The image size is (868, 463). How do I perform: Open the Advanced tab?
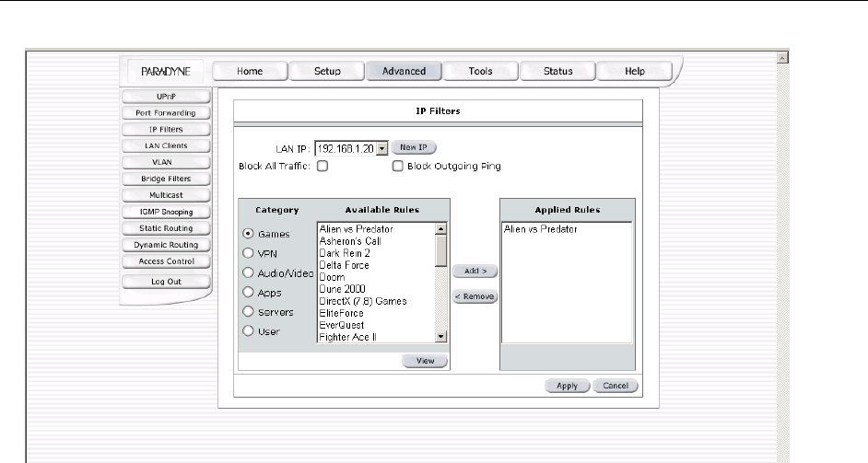(404, 72)
